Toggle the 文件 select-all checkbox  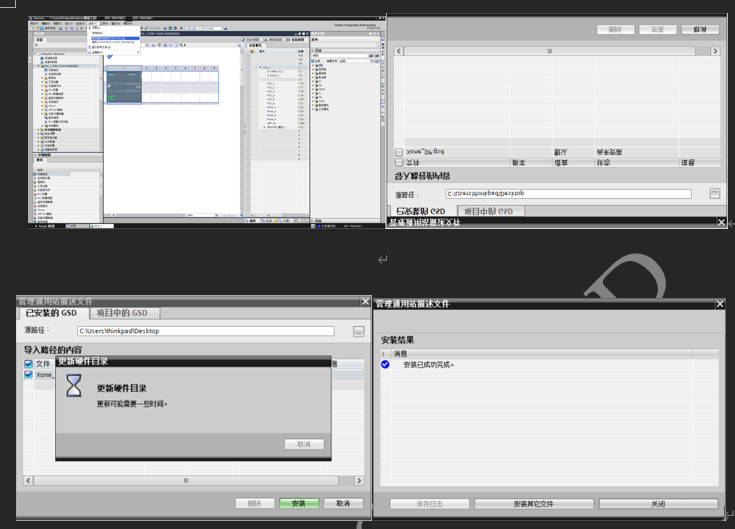coord(29,363)
